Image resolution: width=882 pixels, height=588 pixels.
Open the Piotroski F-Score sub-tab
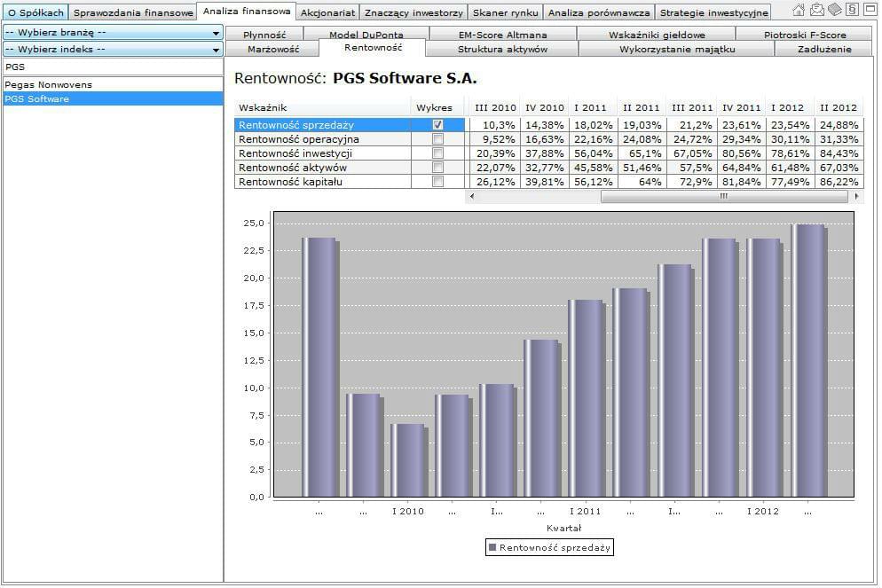click(805, 35)
